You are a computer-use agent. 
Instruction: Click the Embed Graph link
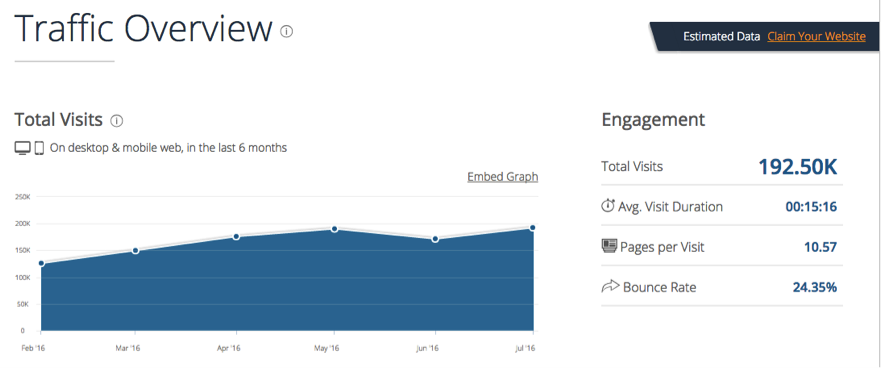pos(502,177)
